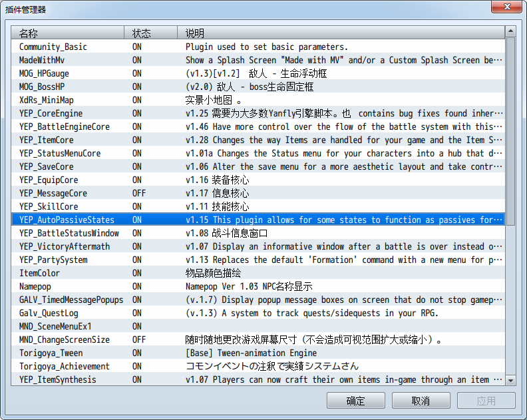The width and height of the screenshot is (527, 420).
Task: Select the Galv_QuestLog plugin row
Action: (258, 313)
